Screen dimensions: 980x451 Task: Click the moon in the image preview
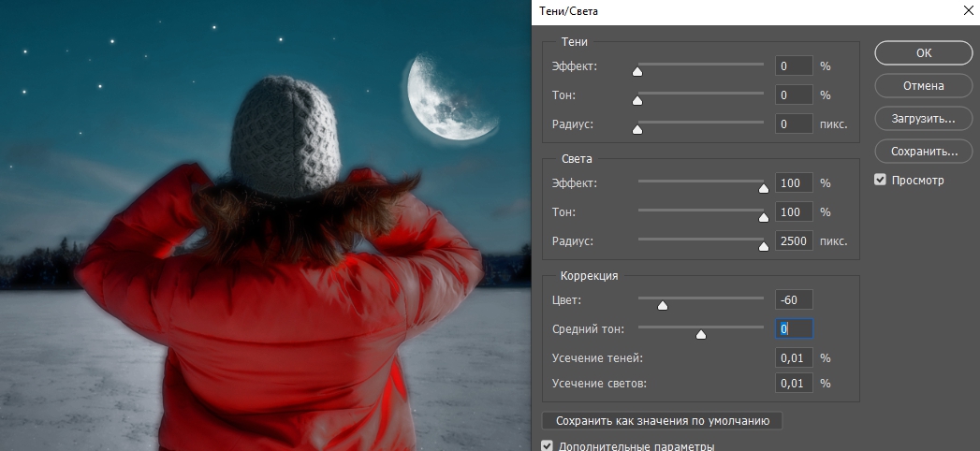[447, 98]
